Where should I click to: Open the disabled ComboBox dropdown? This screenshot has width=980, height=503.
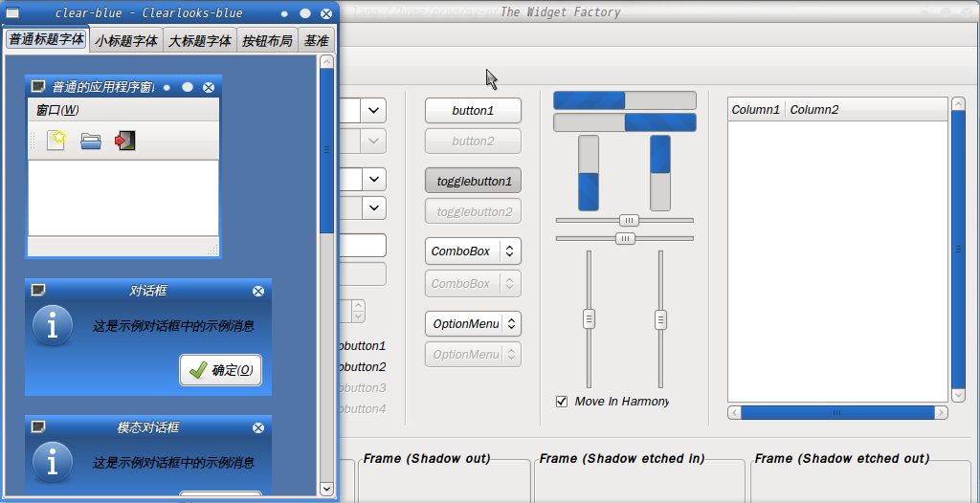click(473, 284)
